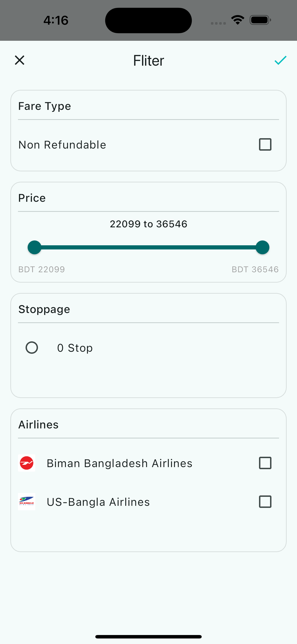Enable the Non Refundable checkbox
This screenshot has width=297, height=644.
point(265,144)
